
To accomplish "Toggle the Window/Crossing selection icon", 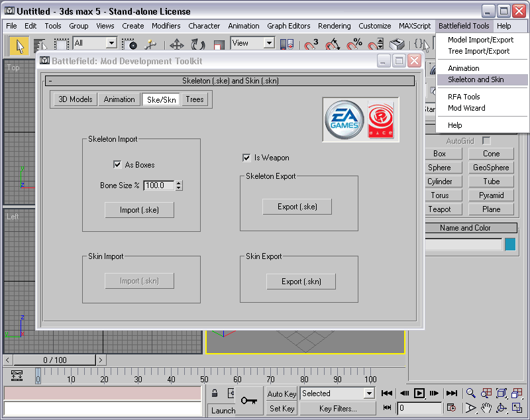I will point(129,44).
